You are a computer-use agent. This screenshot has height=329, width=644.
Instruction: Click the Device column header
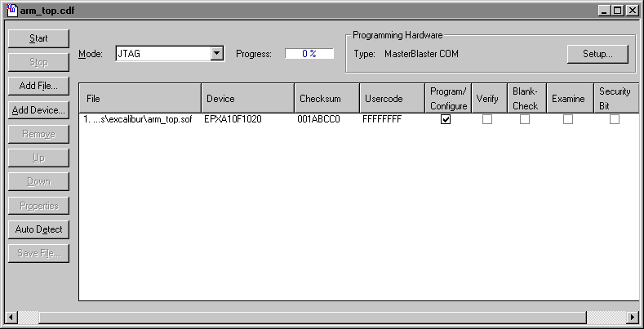point(246,99)
